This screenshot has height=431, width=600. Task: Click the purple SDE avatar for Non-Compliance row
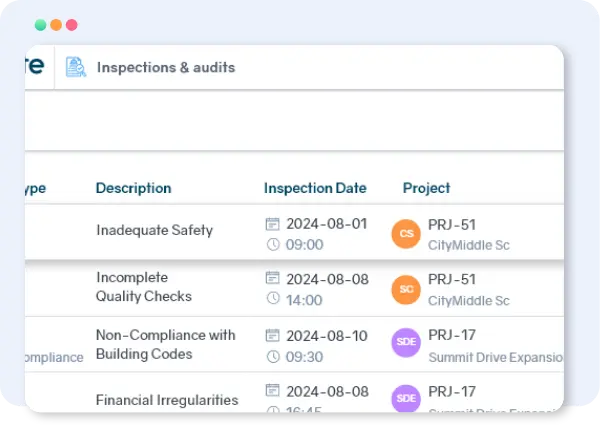pyautogui.click(x=406, y=343)
